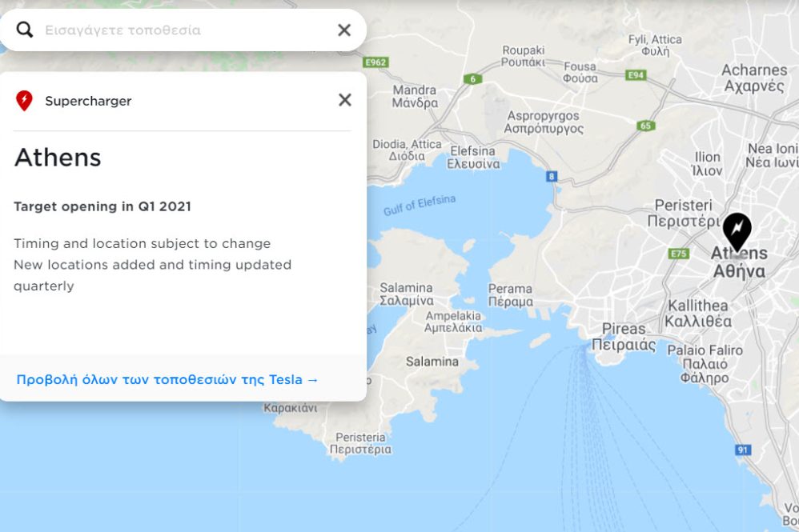Open the link to all Tesla locations
The image size is (799, 532).
point(167,379)
